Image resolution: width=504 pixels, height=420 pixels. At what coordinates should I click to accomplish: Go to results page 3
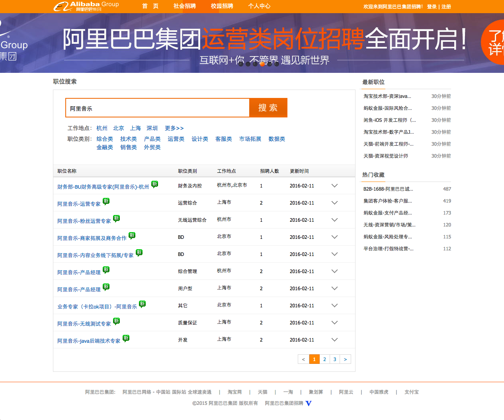tap(335, 359)
